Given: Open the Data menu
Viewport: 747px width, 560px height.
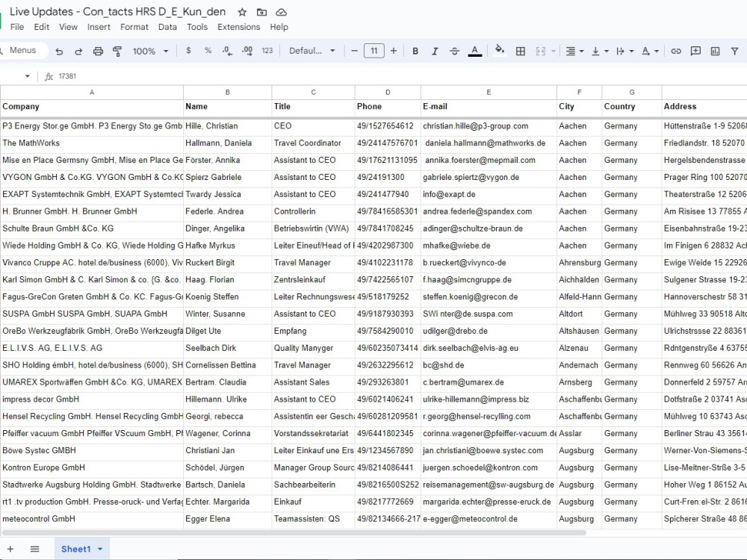Looking at the screenshot, I should point(167,27).
